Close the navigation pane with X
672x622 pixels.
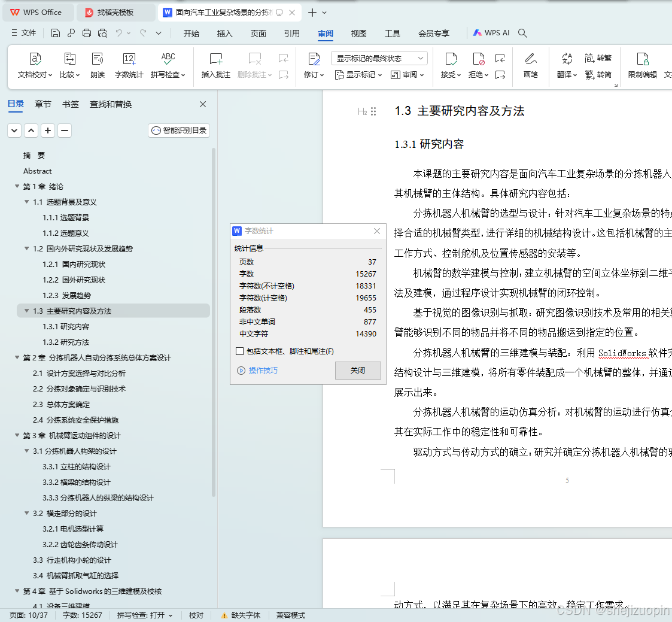(203, 104)
